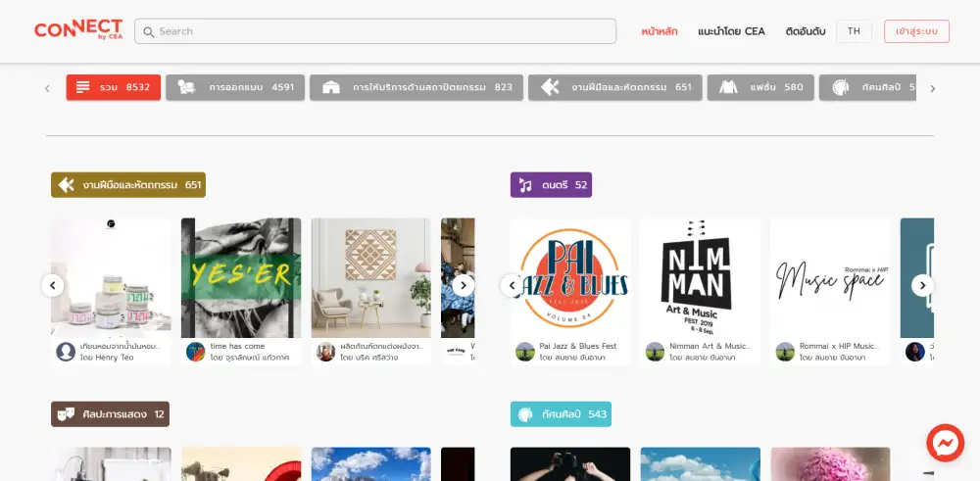This screenshot has height=481, width=980.
Task: Switch language with the TH button
Action: click(x=854, y=31)
